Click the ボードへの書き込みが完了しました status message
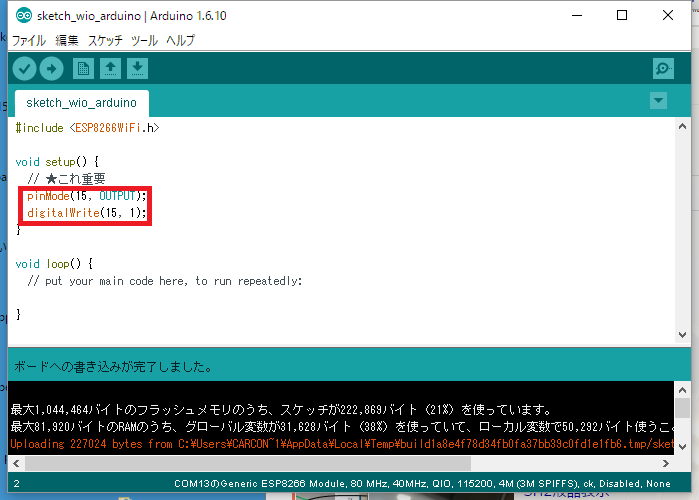Viewport: 699px width, 500px height. point(114,367)
